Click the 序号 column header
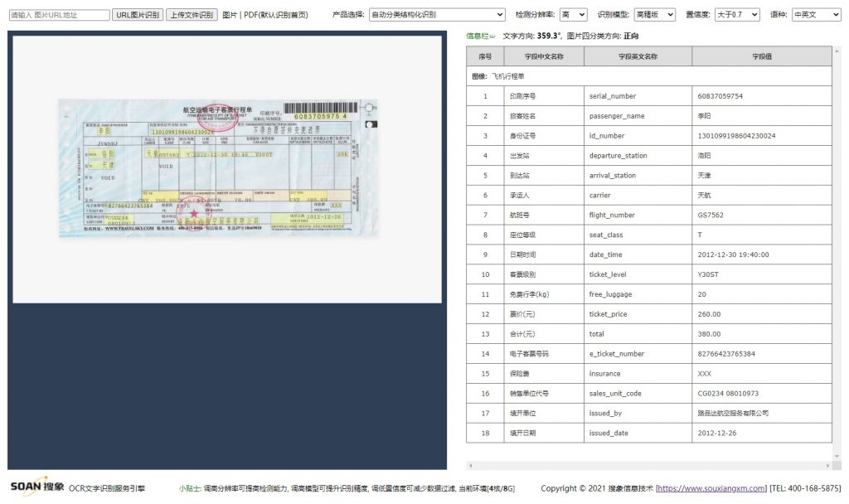Screen dimensions: 849x504 click(x=485, y=56)
